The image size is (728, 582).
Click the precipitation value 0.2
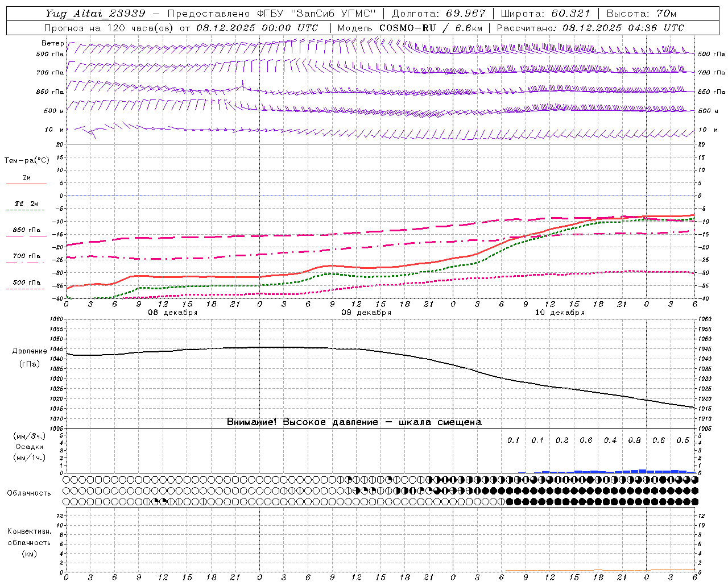[562, 440]
